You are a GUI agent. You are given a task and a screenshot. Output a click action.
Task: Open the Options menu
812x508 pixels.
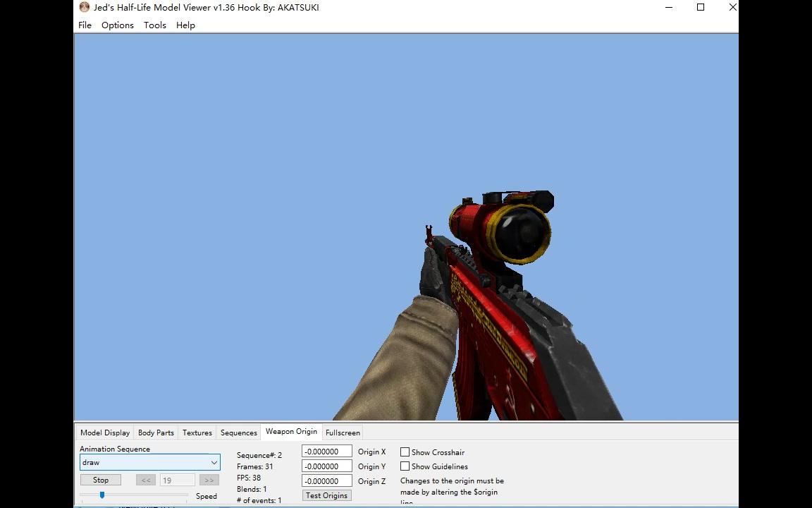point(117,25)
